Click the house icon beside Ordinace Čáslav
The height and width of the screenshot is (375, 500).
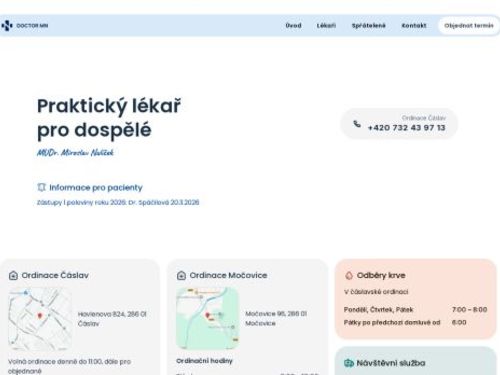point(13,275)
